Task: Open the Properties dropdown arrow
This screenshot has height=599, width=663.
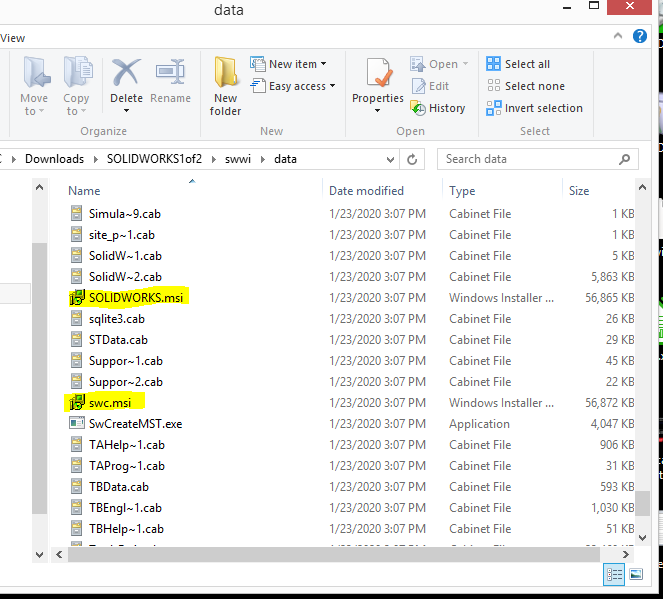Action: 378,111
